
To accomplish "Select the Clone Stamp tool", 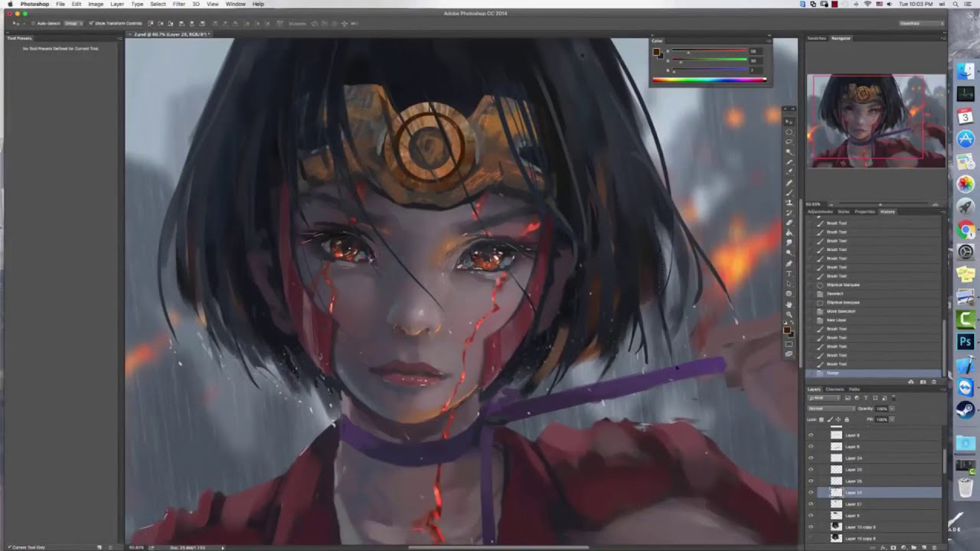I will point(789,202).
